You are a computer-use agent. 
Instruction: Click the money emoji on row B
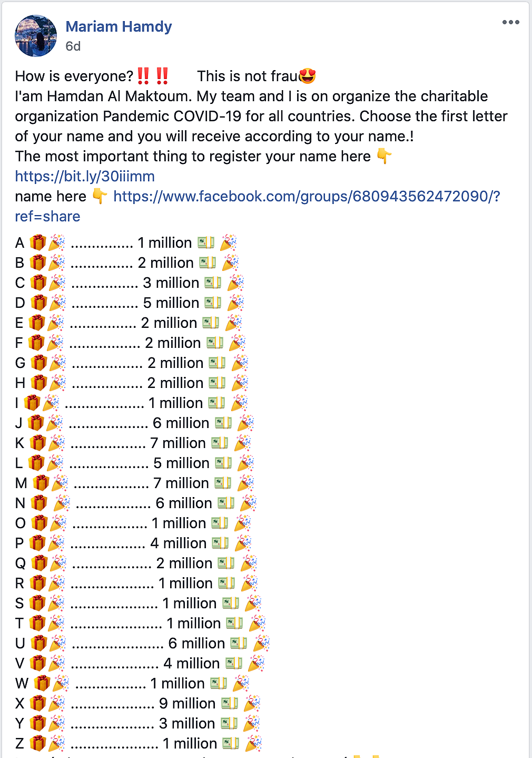click(208, 263)
